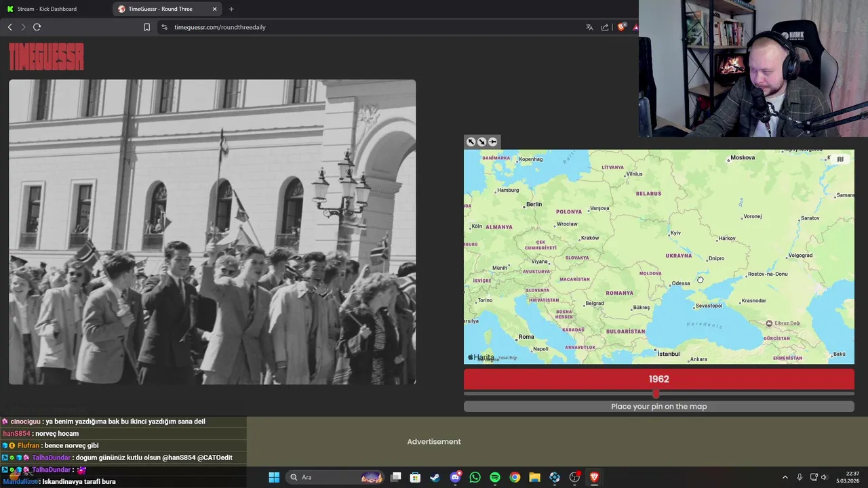
Task: Place pin on Moskova on the map
Action: coord(742,157)
